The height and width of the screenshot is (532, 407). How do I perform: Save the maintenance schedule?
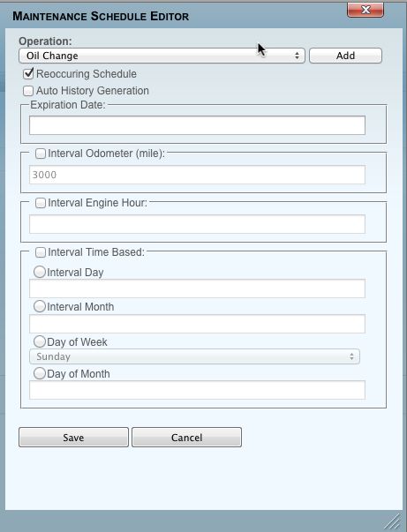tap(73, 438)
